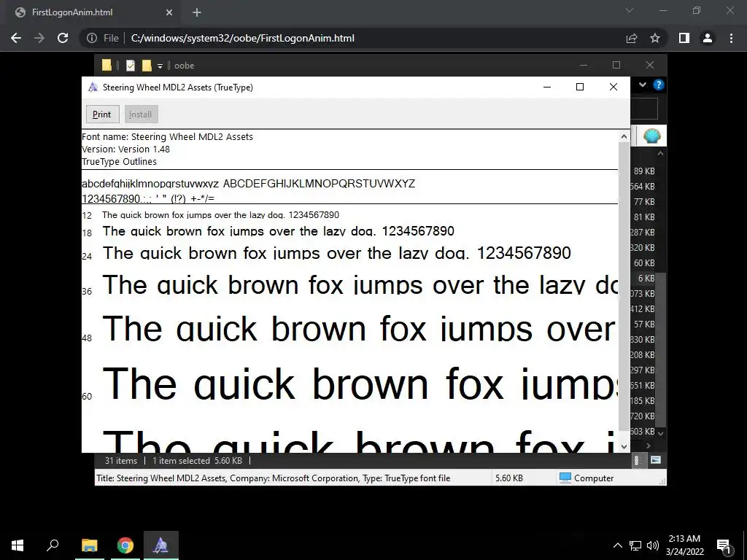Click the Computer zone in the status bar
747x560 pixels.
pos(587,478)
